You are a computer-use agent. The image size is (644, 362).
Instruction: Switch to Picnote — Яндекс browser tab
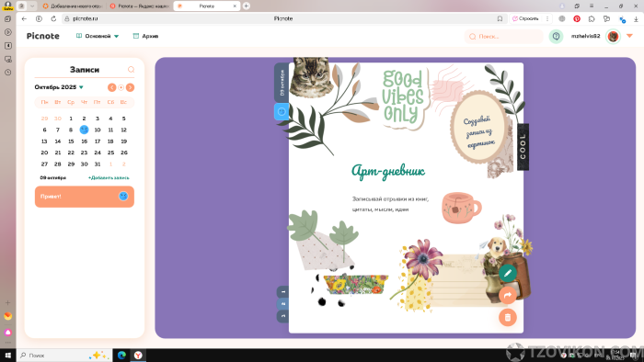click(140, 6)
